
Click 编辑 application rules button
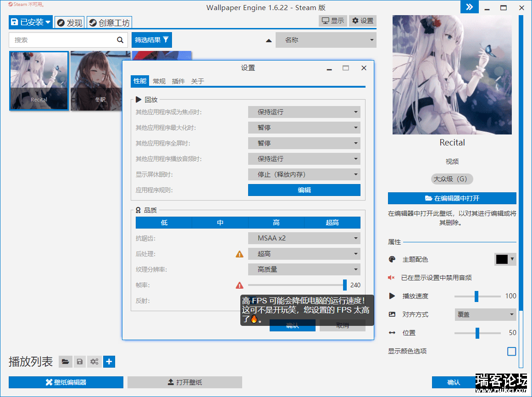tap(304, 190)
